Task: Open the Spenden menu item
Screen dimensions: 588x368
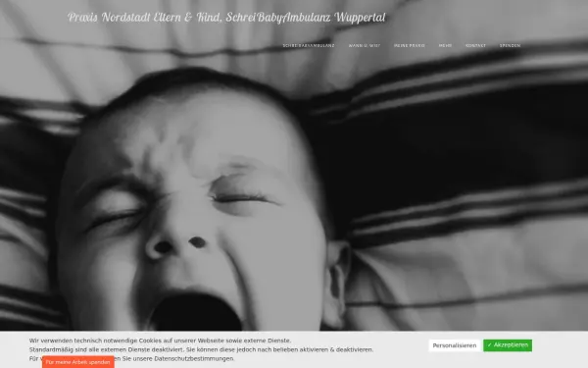Action: [x=510, y=46]
